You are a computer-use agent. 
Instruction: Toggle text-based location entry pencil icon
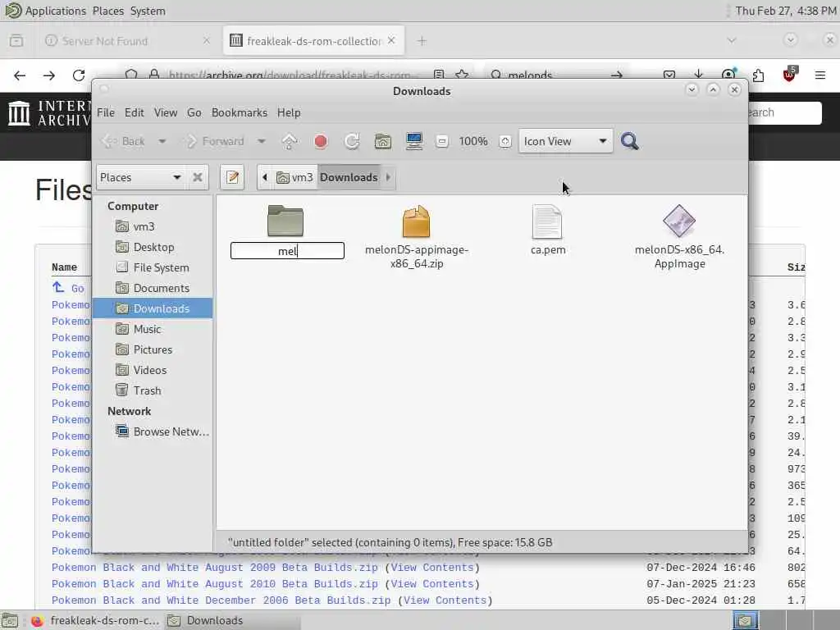point(232,177)
